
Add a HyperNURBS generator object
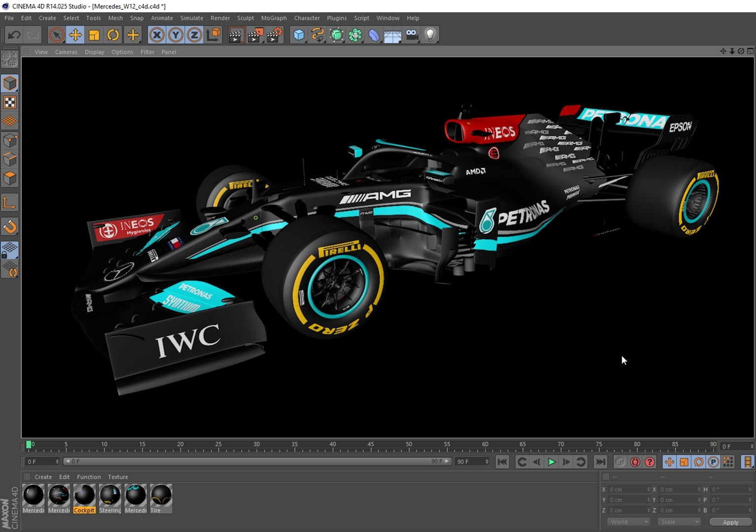(x=336, y=35)
